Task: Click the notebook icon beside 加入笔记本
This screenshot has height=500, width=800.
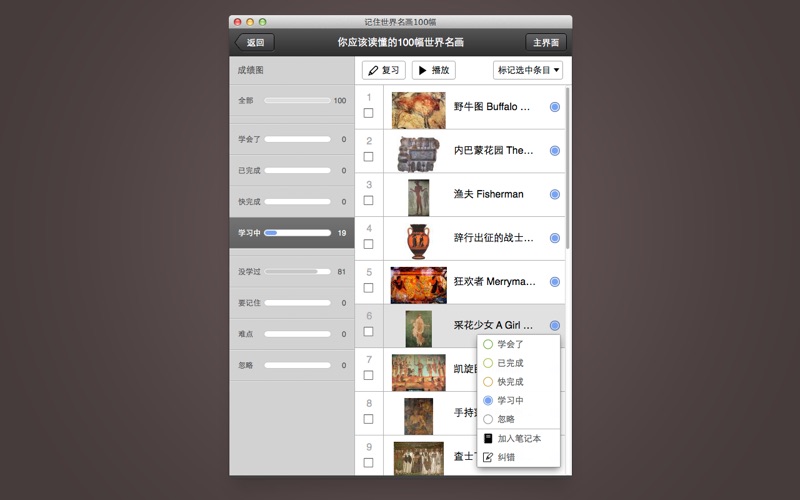Action: (x=488, y=438)
